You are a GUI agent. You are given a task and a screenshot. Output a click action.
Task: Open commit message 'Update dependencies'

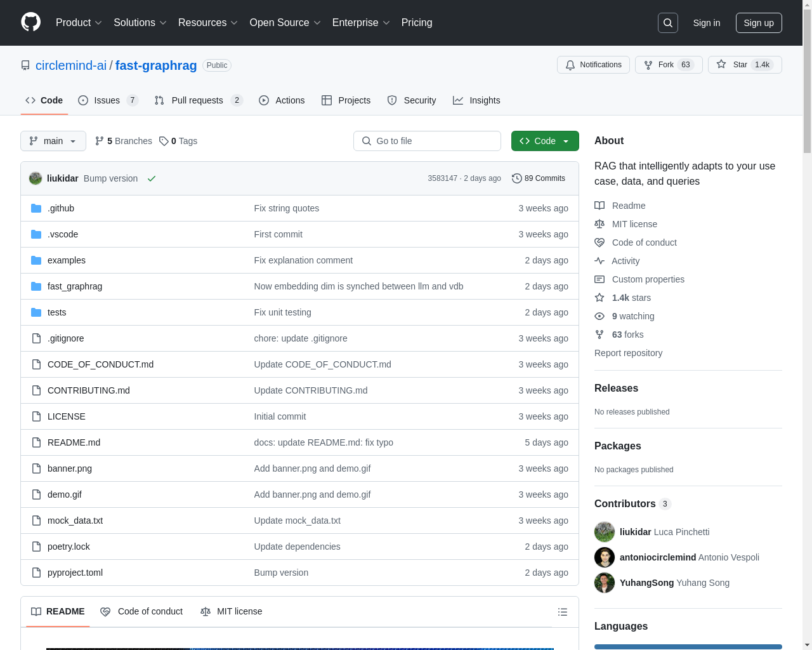297,547
